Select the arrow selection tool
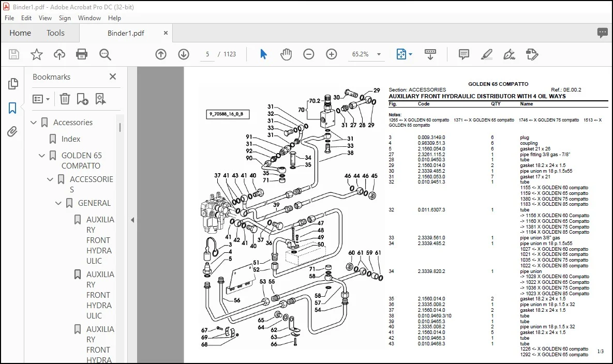 (x=263, y=54)
